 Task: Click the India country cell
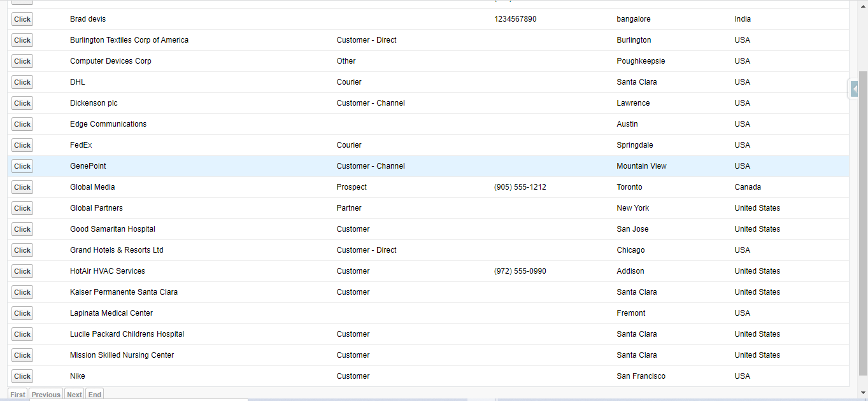click(x=743, y=19)
